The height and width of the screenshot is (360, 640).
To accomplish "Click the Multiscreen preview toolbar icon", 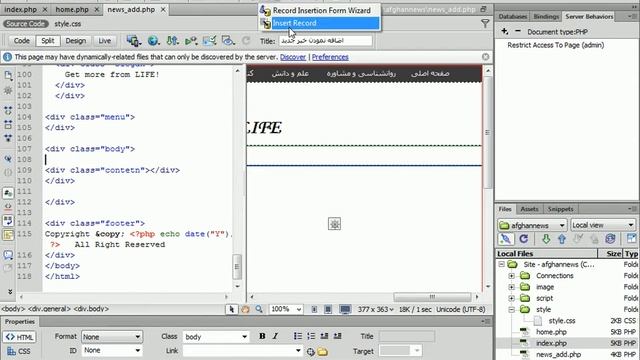I will [133, 40].
